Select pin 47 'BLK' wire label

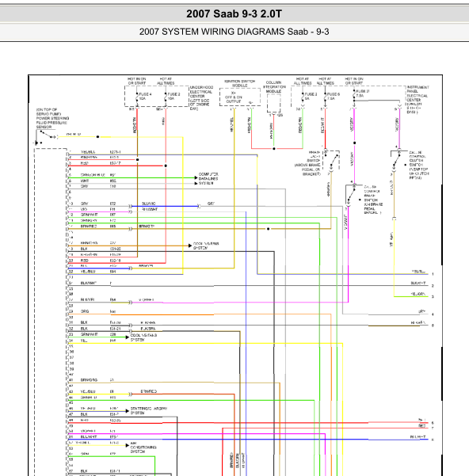point(84,414)
